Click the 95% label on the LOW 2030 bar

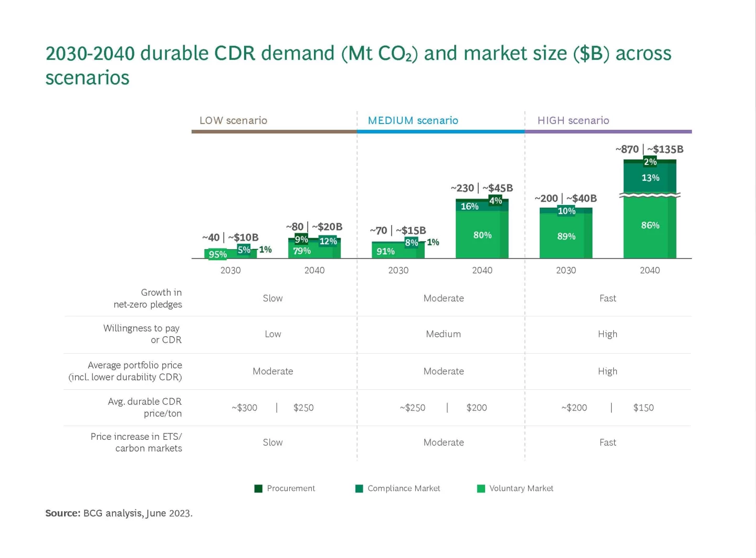pos(217,255)
